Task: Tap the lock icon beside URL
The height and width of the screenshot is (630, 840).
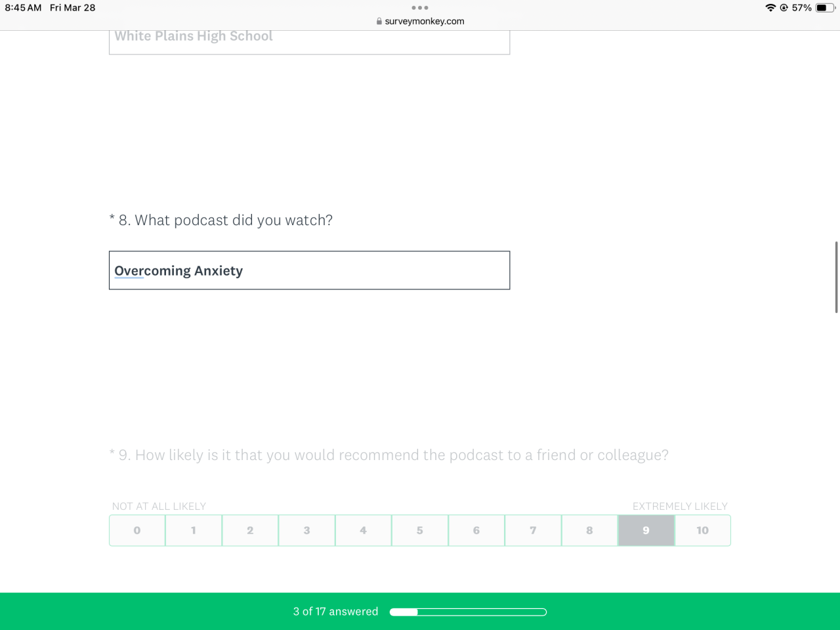Action: click(x=379, y=21)
